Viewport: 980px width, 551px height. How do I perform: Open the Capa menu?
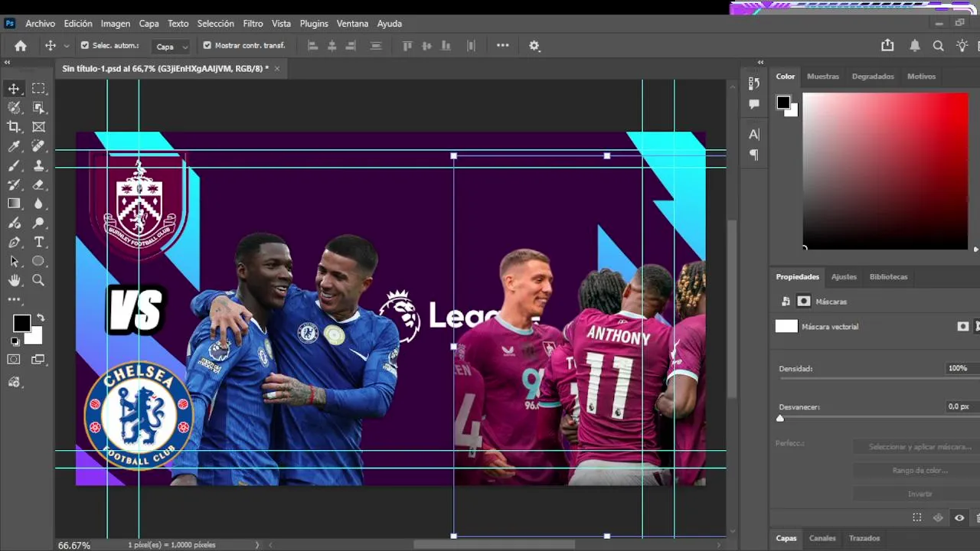point(149,24)
